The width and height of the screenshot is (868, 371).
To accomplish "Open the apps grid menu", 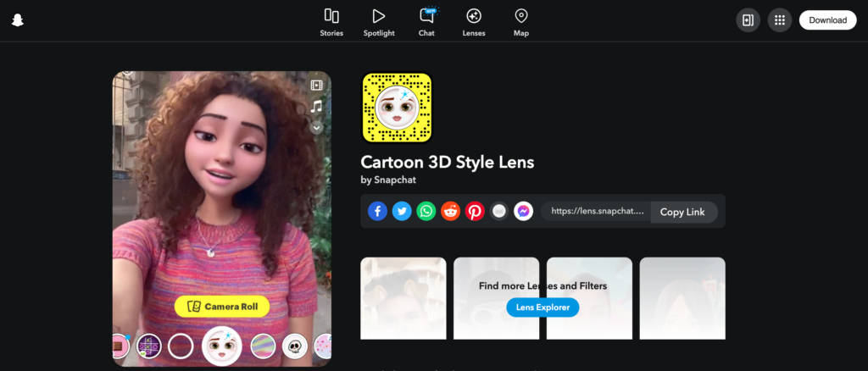I will pyautogui.click(x=780, y=20).
